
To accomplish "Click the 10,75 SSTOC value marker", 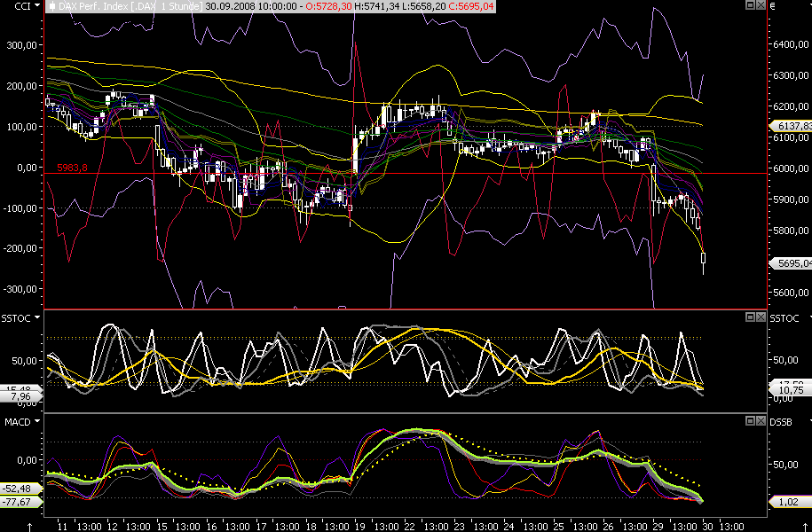I will pos(792,390).
